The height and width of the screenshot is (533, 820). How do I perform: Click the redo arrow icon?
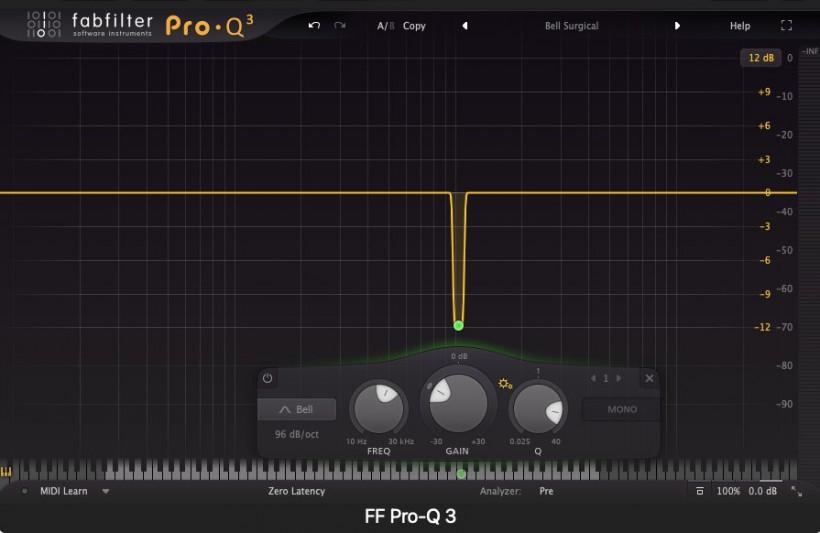pyautogui.click(x=340, y=25)
